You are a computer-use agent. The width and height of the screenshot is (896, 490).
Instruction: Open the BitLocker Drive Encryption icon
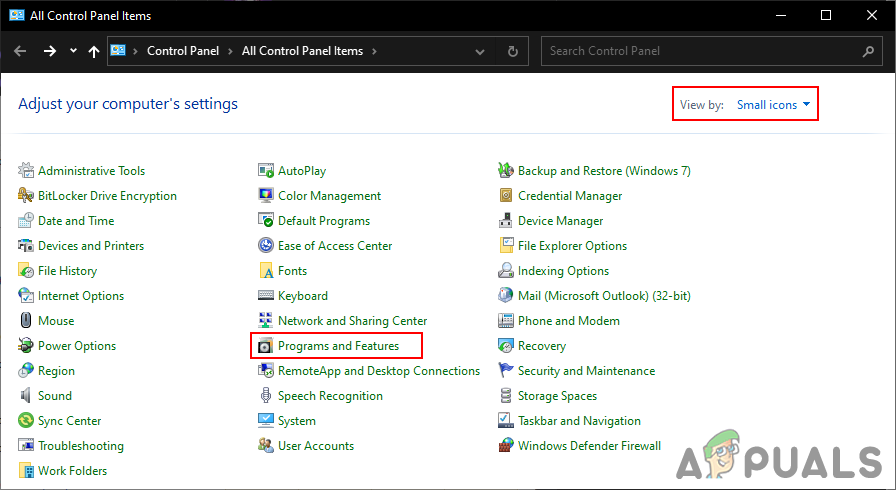point(26,196)
